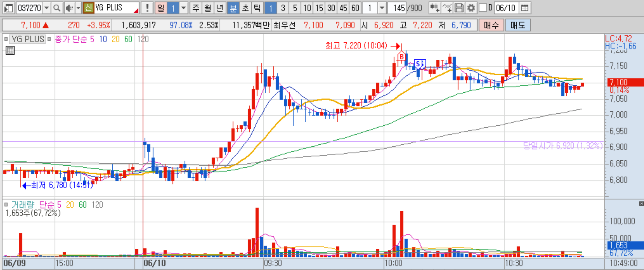Open chart settings gear icon

(471, 8)
